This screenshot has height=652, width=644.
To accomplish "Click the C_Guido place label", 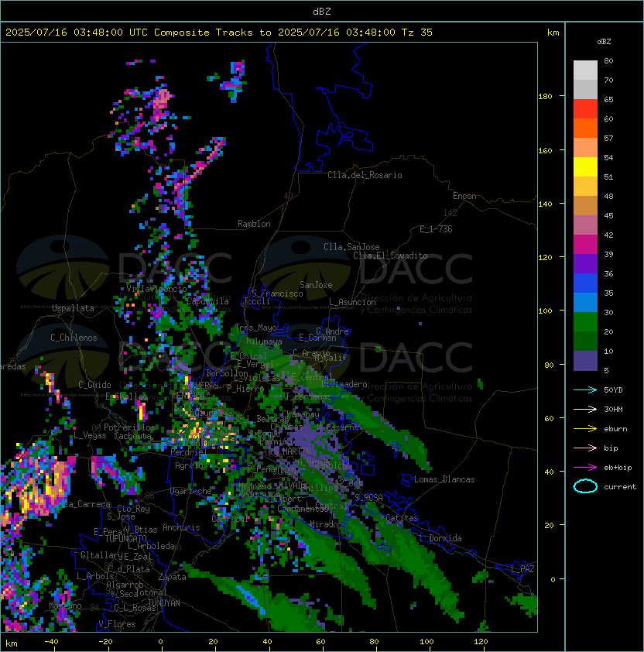I will [x=94, y=385].
